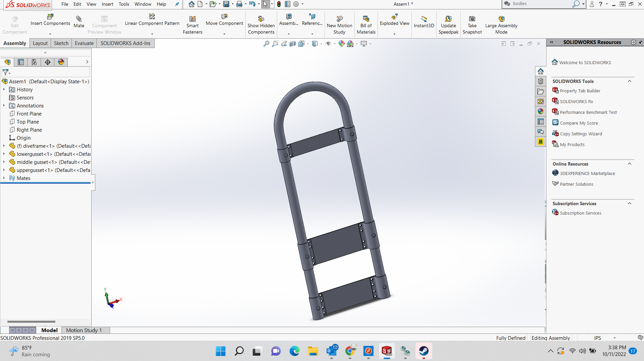The width and height of the screenshot is (644, 361).
Task: Take Snapshot of the assembly
Action: pos(472,25)
